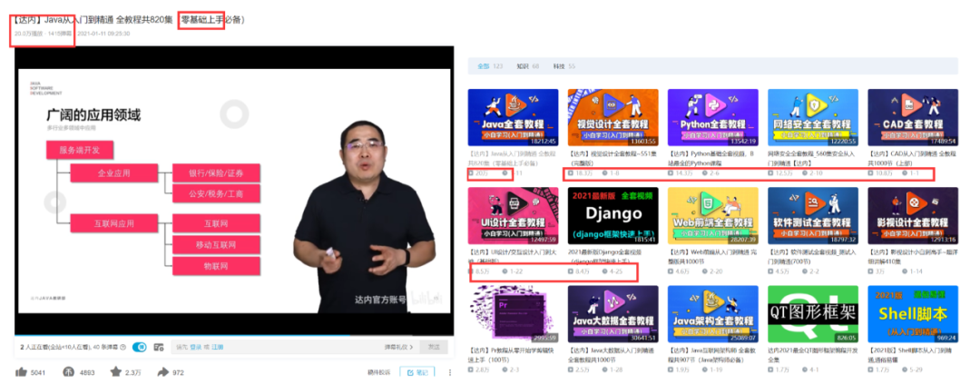
Task: Open the 笔记 notes button
Action: 417,371
